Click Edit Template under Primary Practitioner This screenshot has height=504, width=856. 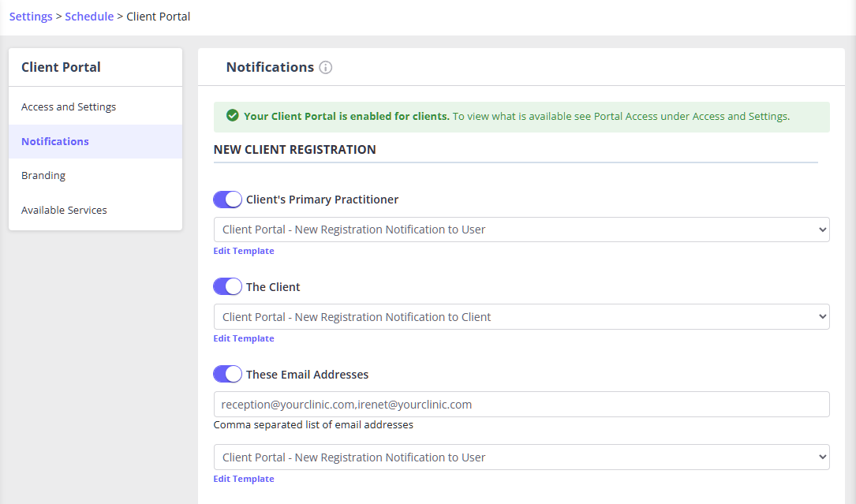click(244, 251)
